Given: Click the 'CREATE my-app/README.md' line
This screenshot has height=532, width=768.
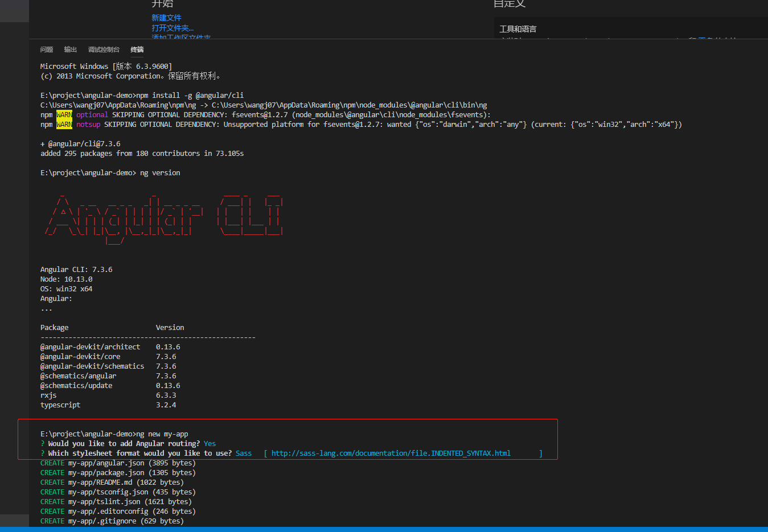Looking at the screenshot, I should 112,482.
